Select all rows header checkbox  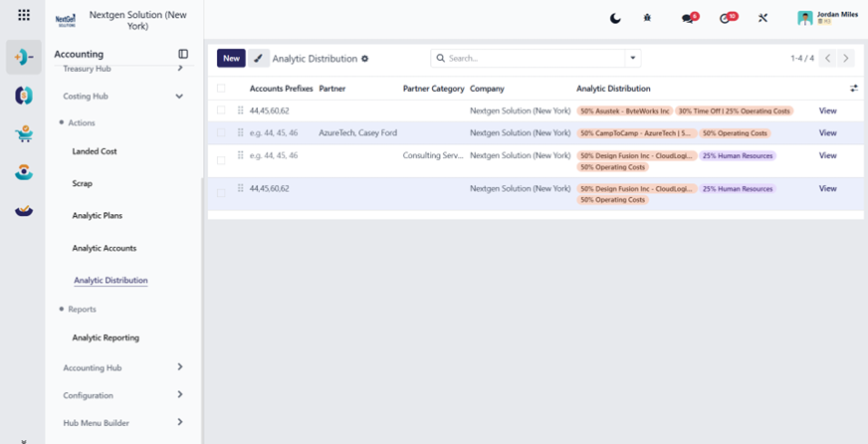pyautogui.click(x=221, y=88)
